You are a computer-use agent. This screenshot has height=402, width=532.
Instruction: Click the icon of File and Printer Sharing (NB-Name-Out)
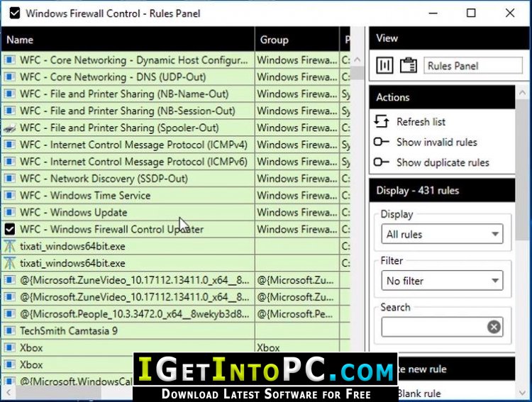[9, 94]
